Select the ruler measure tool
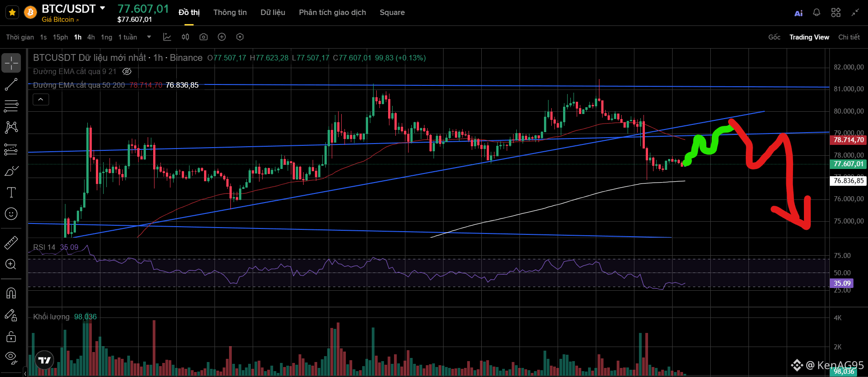This screenshot has width=868, height=377. point(11,243)
